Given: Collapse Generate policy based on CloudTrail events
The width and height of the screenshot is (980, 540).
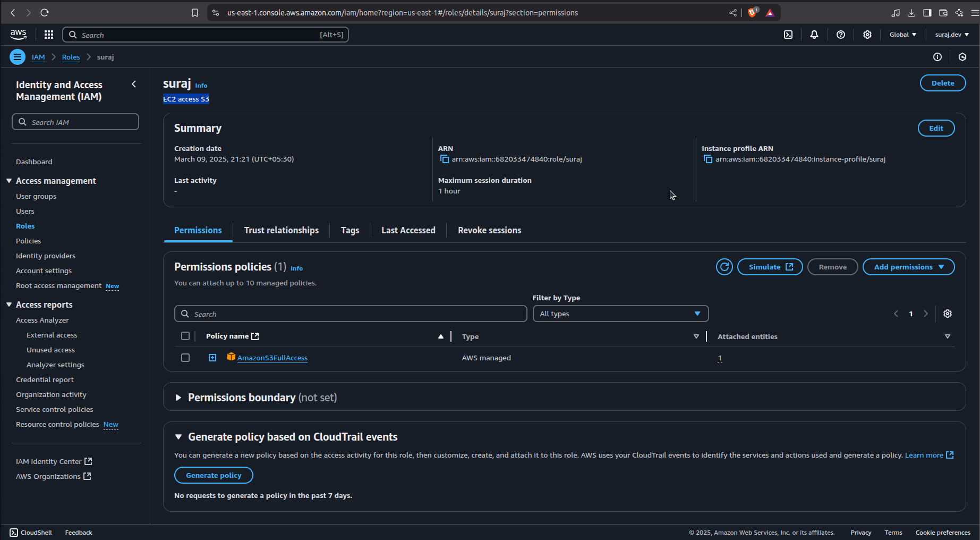Looking at the screenshot, I should [178, 437].
